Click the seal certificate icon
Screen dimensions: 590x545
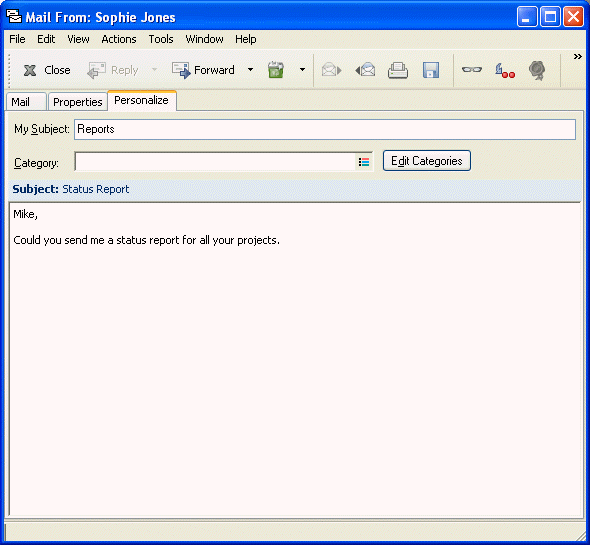(x=537, y=70)
